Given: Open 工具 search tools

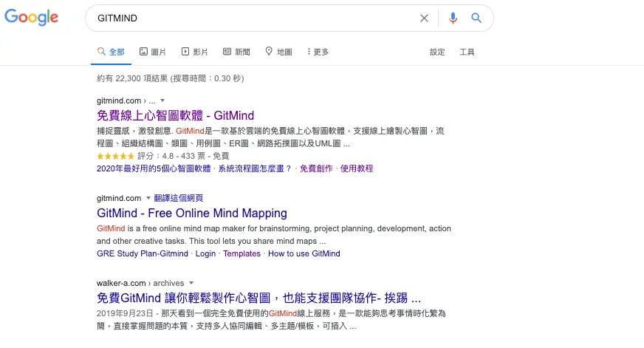Looking at the screenshot, I should click(x=467, y=52).
